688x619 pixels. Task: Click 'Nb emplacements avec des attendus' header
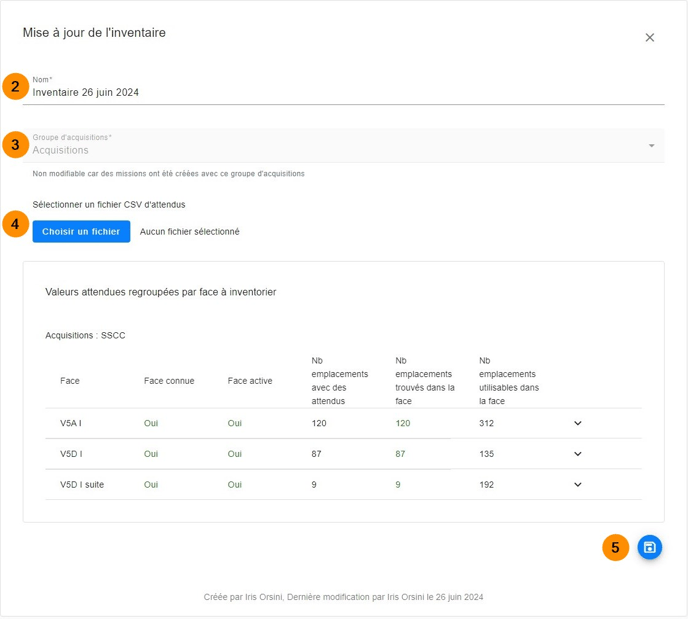340,381
